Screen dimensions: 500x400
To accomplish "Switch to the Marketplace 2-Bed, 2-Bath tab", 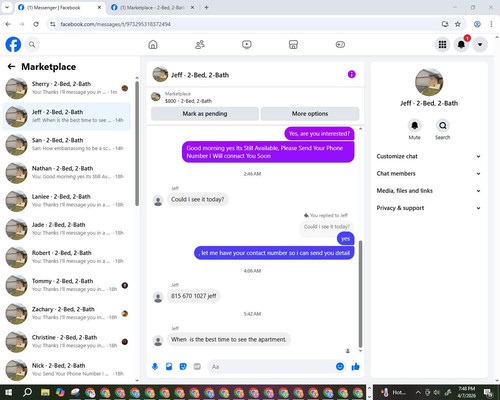I will 153,7.
